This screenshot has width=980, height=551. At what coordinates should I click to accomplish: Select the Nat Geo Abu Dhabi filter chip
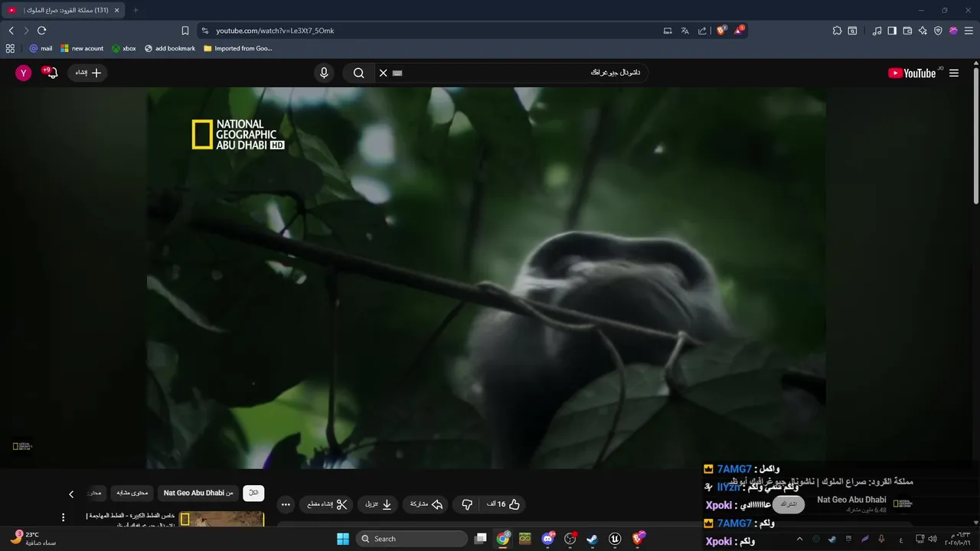198,493
